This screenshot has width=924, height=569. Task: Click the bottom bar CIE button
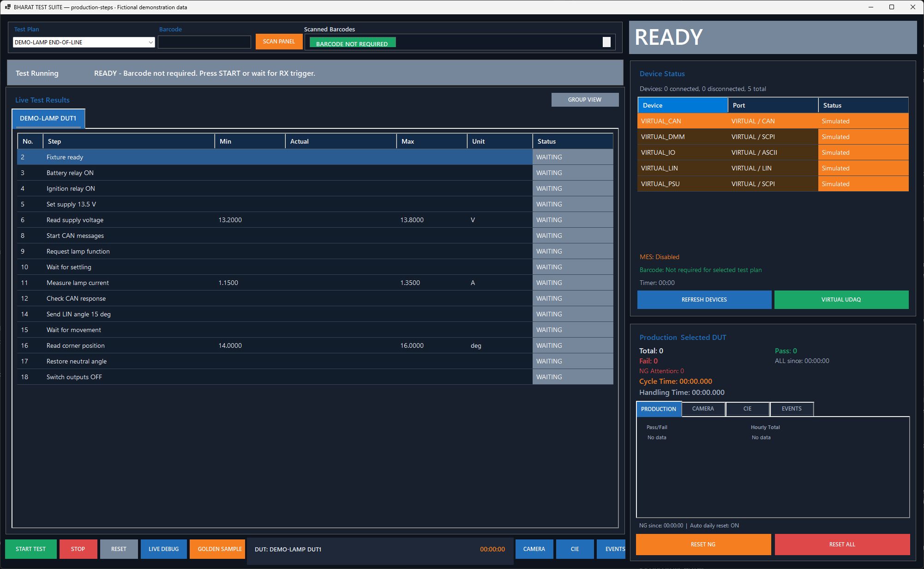pos(575,549)
